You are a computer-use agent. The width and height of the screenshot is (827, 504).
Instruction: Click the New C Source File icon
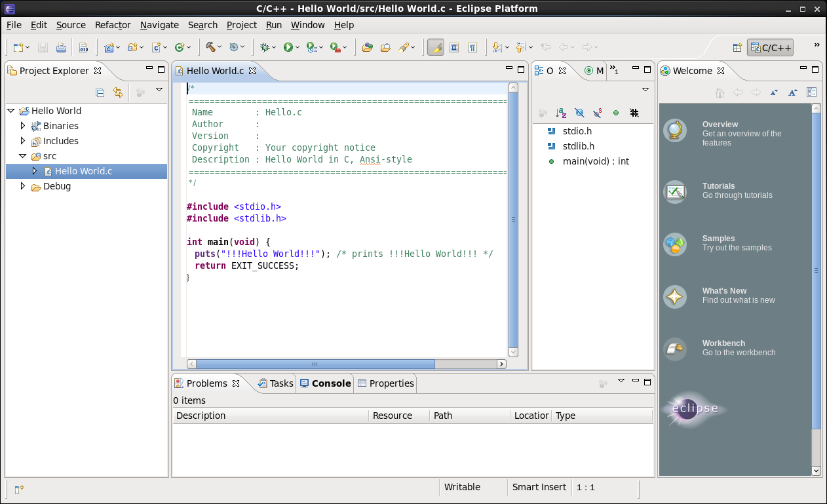(x=156, y=47)
